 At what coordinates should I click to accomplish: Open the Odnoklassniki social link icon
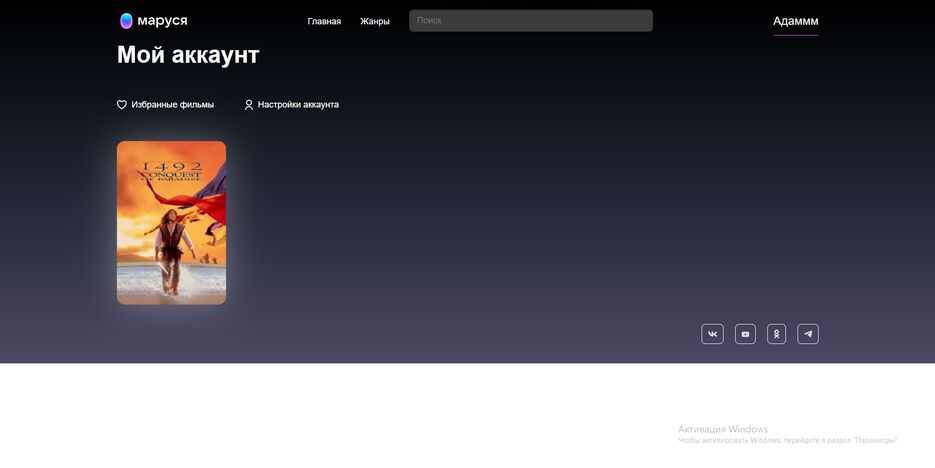coord(776,334)
